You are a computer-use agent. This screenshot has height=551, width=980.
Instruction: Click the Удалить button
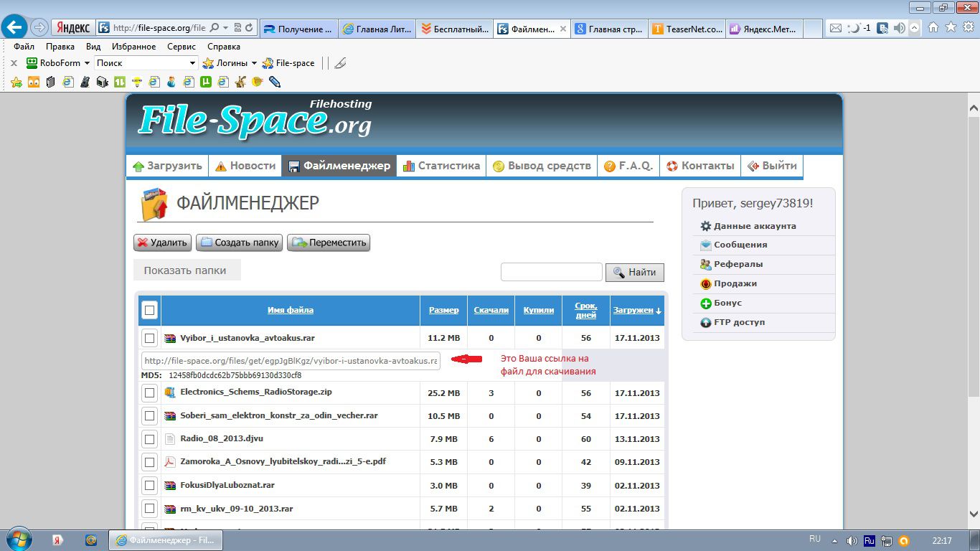pos(163,242)
